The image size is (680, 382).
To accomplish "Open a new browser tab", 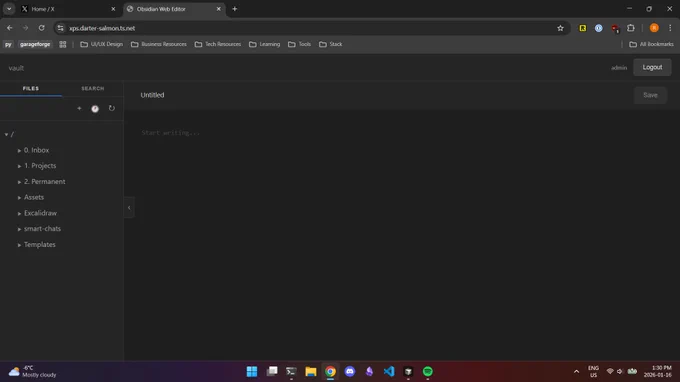I will pyautogui.click(x=235, y=9).
